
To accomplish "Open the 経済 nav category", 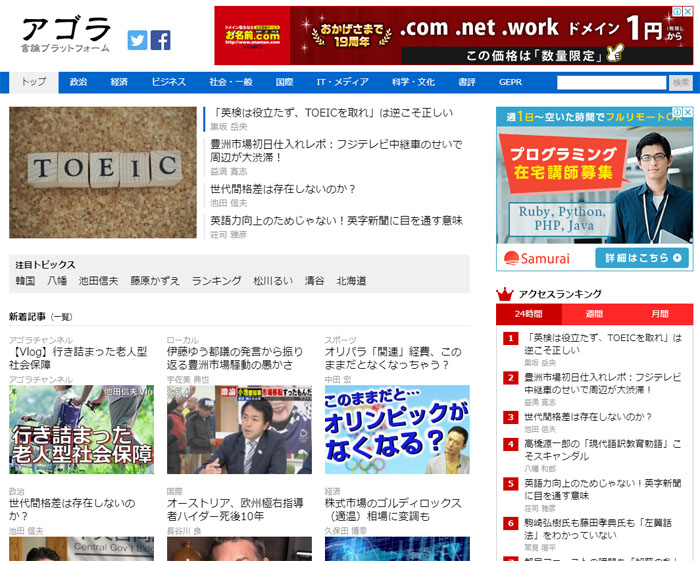I will click(x=119, y=82).
